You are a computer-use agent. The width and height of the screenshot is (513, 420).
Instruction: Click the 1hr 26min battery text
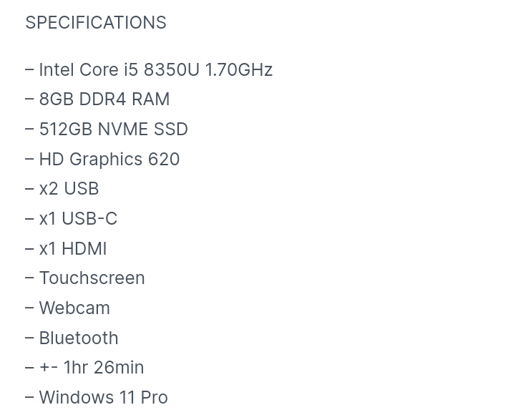[104, 367]
